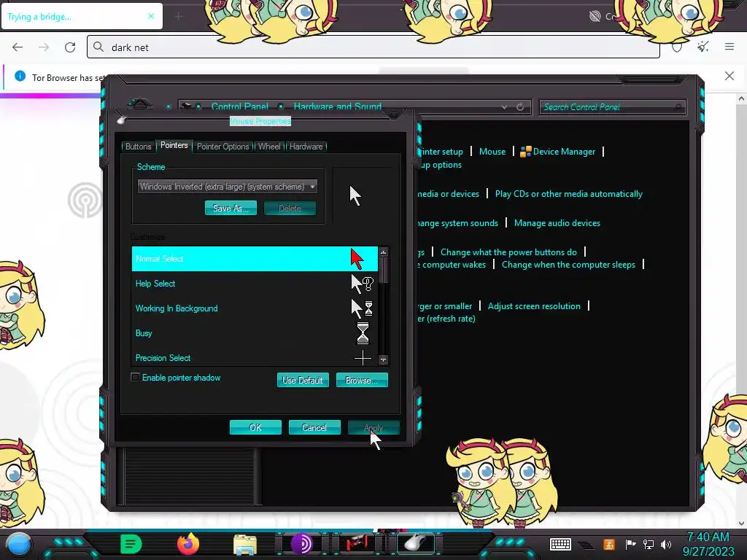
Task: Click the browser forward arrow
Action: [44, 47]
